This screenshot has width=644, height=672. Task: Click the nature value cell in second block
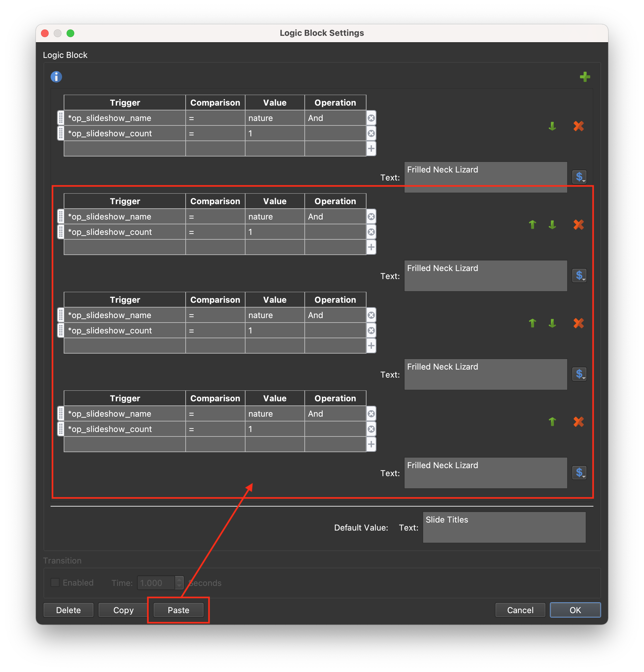pyautogui.click(x=275, y=217)
